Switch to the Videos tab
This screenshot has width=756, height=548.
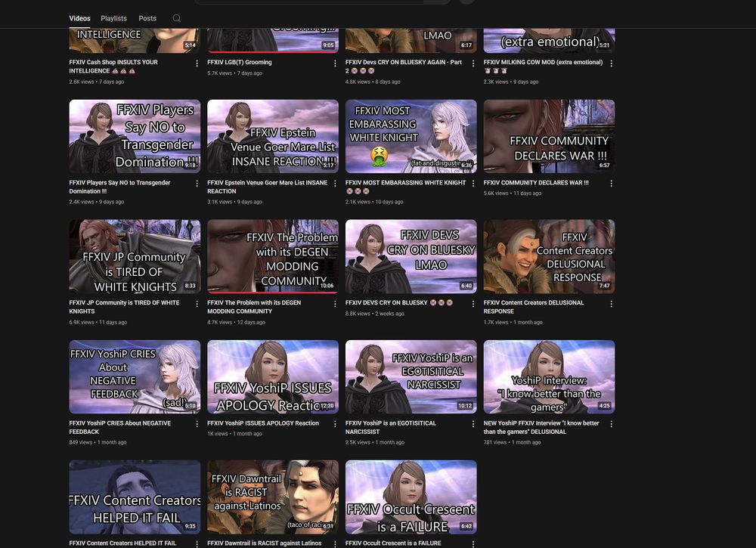pyautogui.click(x=79, y=18)
